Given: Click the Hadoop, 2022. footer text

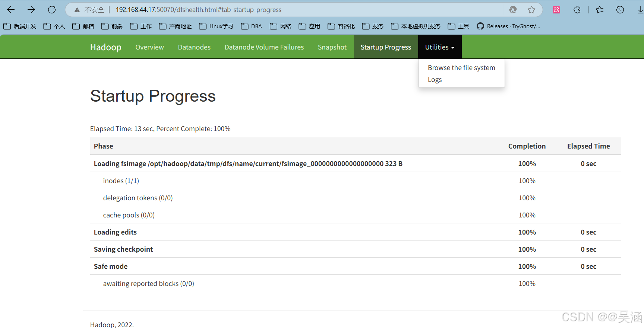Looking at the screenshot, I should 112,325.
